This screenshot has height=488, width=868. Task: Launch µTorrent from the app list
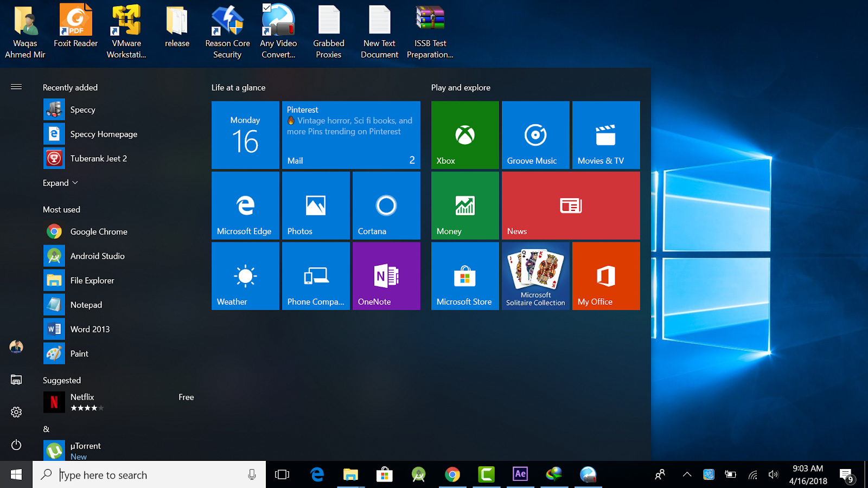(119, 450)
